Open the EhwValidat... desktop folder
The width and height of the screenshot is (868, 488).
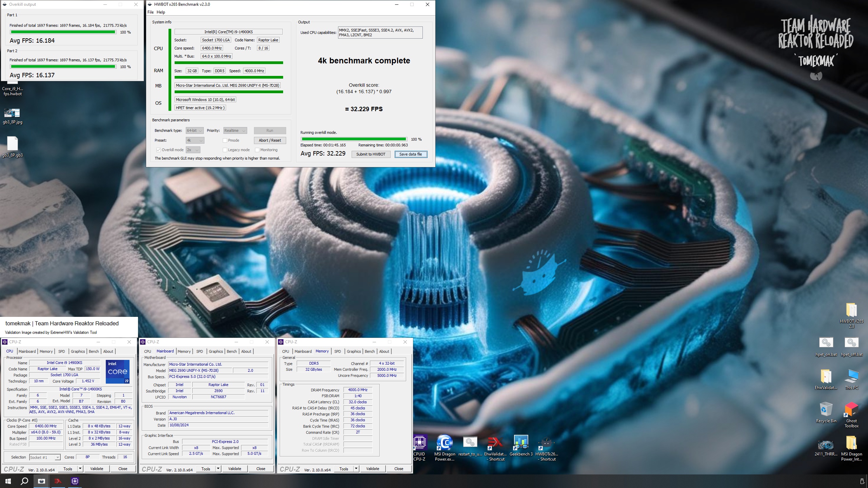click(826, 380)
